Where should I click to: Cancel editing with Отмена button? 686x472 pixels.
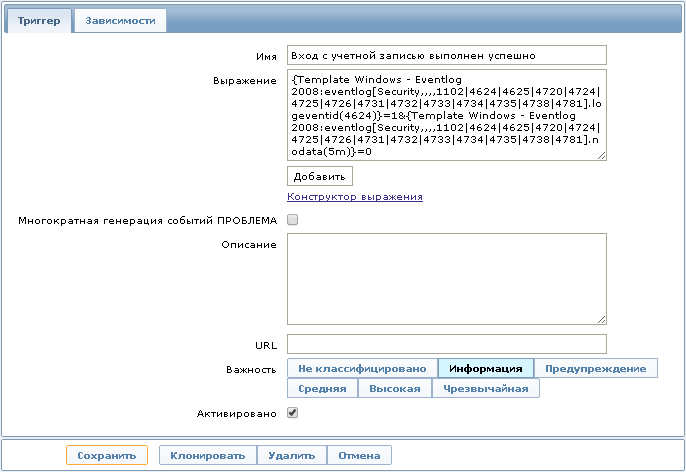359,455
